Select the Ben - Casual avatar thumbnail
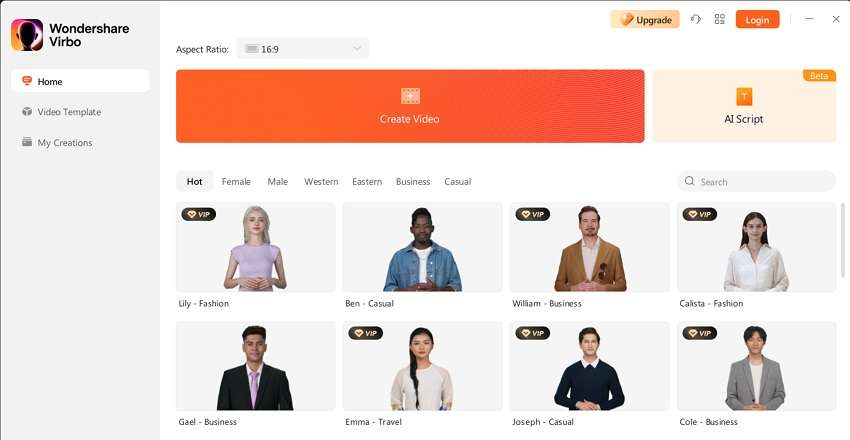The width and height of the screenshot is (850, 440). (422, 247)
